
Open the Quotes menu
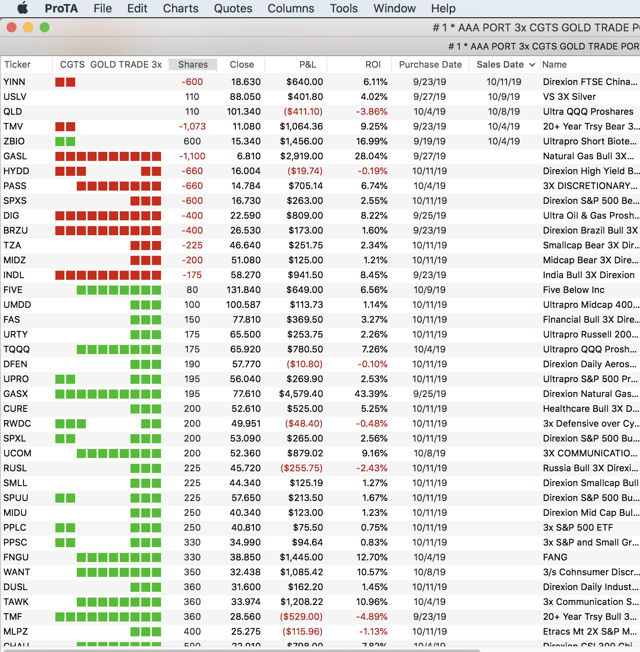233,8
